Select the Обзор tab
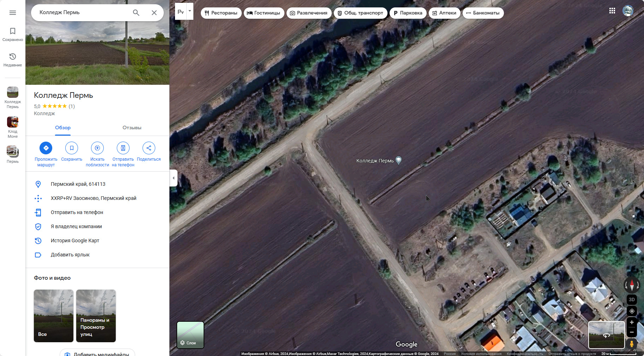This screenshot has height=356, width=644. (x=63, y=127)
